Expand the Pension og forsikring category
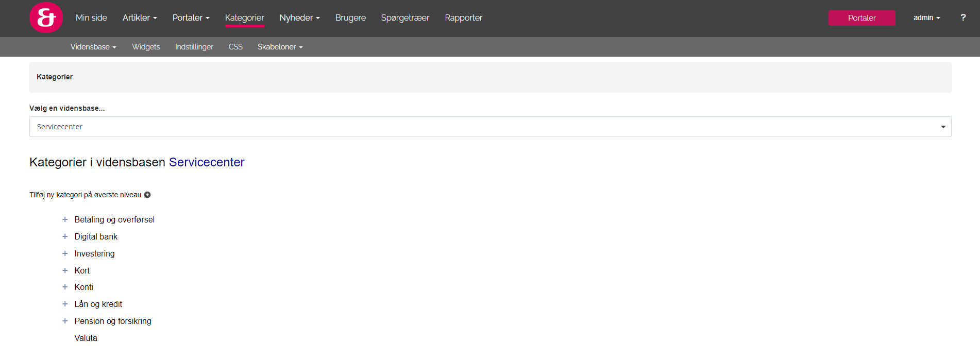The height and width of the screenshot is (360, 980). pyautogui.click(x=65, y=321)
